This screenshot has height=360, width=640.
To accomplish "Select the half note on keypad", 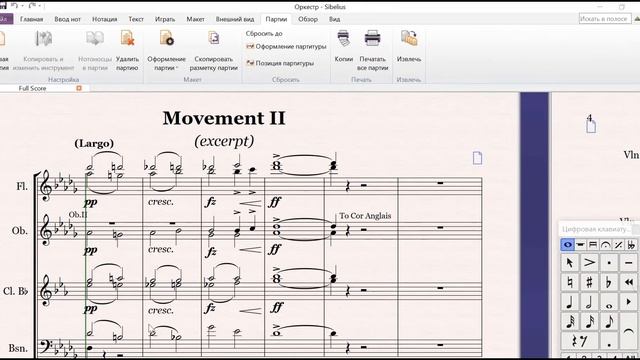I will (x=589, y=302).
